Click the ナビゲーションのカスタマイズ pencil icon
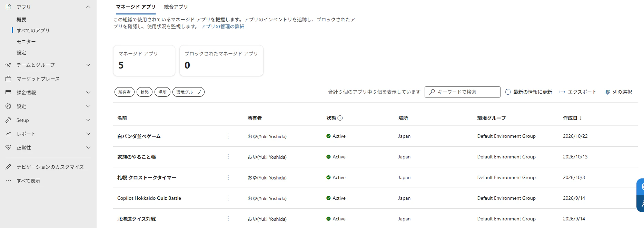 pyautogui.click(x=8, y=167)
